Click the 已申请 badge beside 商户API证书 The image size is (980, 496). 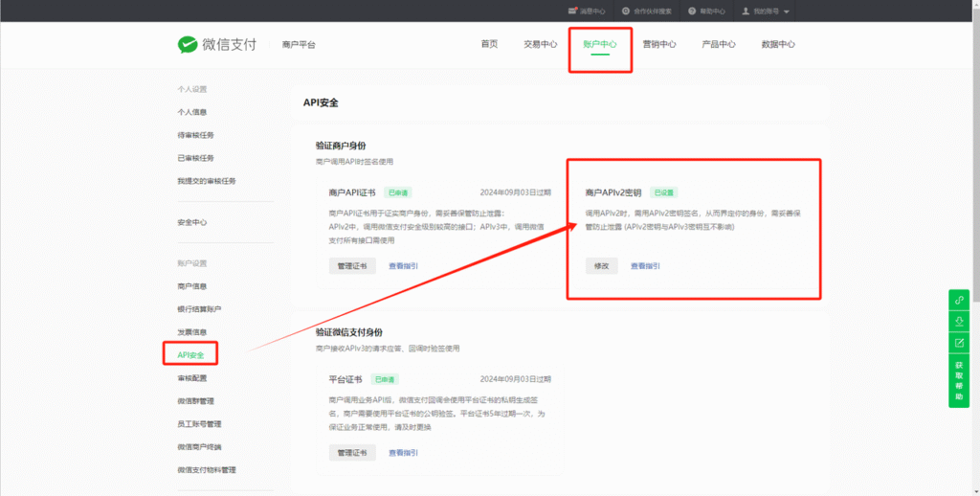pyautogui.click(x=398, y=192)
